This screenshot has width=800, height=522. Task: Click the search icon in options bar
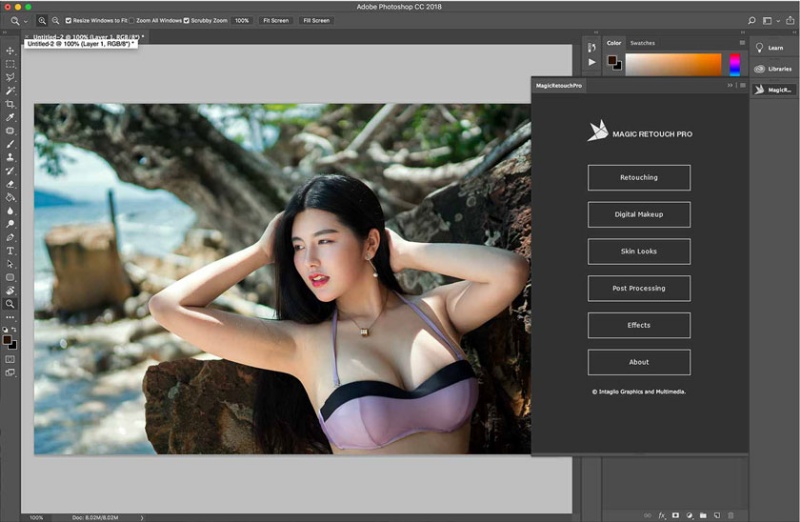click(x=752, y=20)
